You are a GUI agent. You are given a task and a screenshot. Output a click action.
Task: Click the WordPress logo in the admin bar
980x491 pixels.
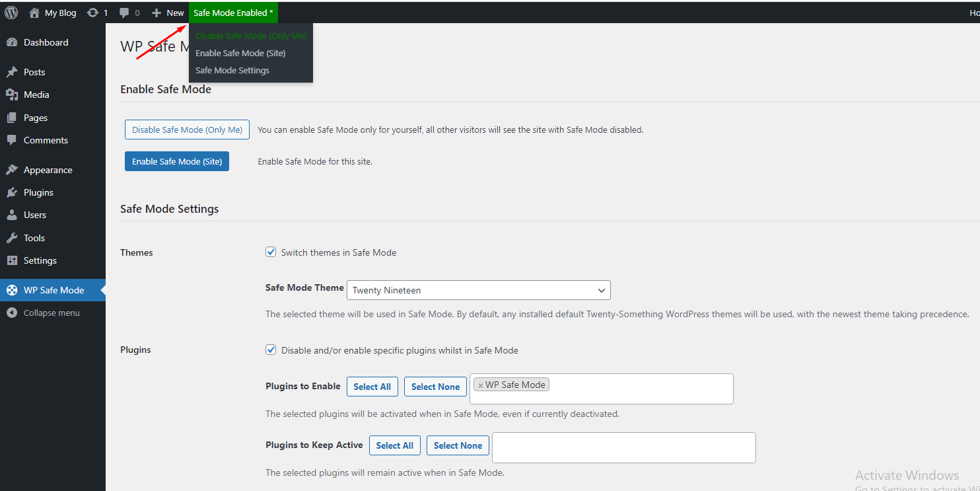[x=11, y=12]
